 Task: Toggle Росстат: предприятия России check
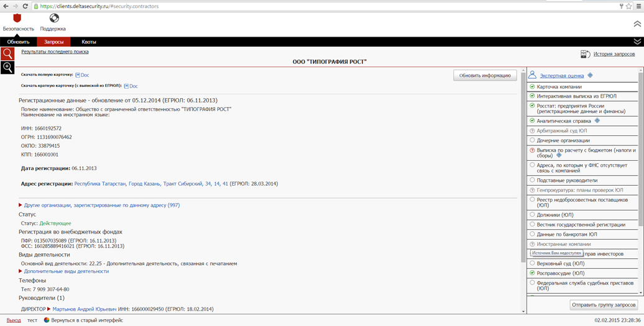click(532, 106)
